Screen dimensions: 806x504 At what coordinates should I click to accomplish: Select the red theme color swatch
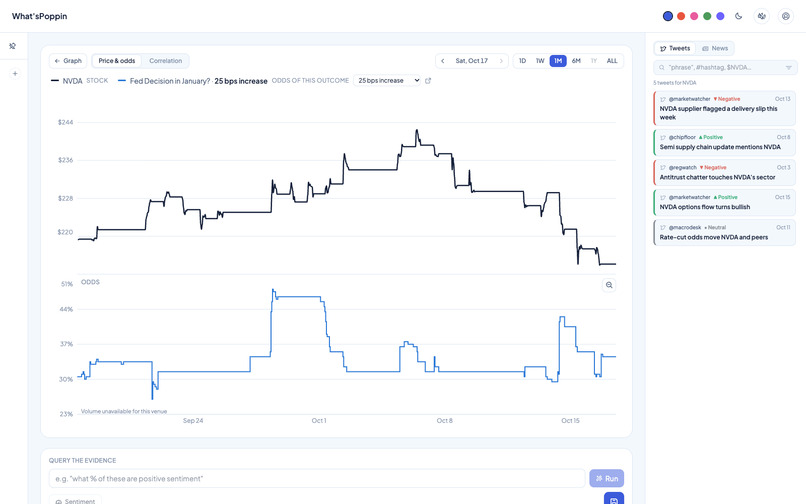(x=681, y=16)
